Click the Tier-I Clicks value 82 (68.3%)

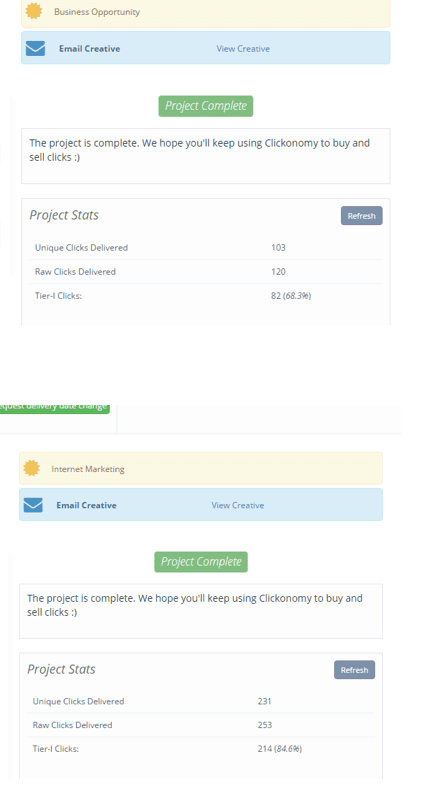[x=291, y=295]
